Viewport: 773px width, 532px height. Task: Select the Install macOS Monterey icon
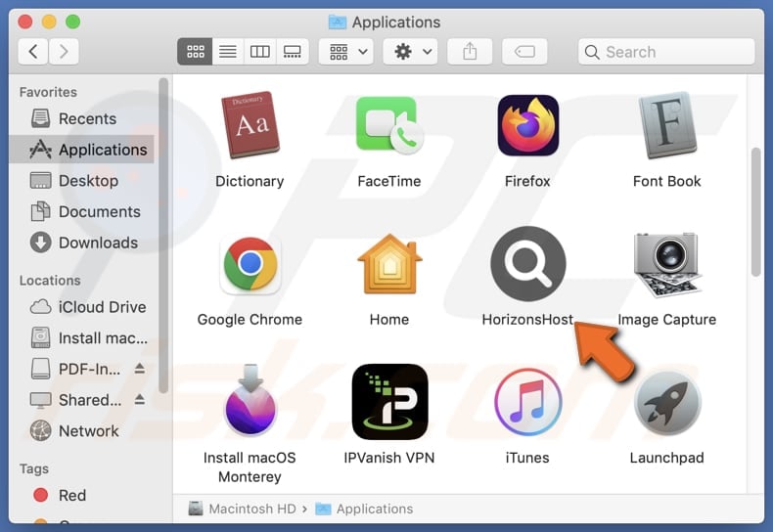[250, 401]
